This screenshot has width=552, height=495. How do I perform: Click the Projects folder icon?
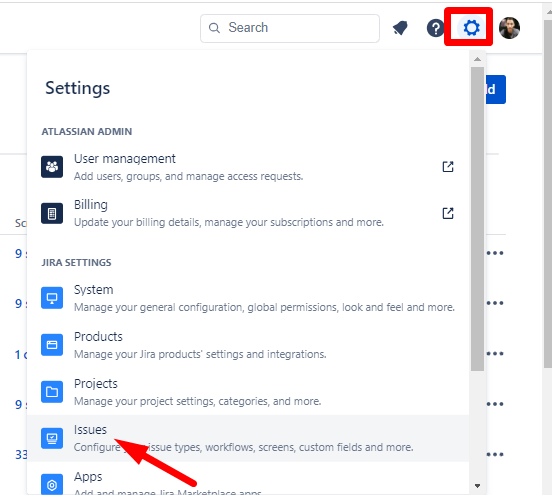click(52, 391)
